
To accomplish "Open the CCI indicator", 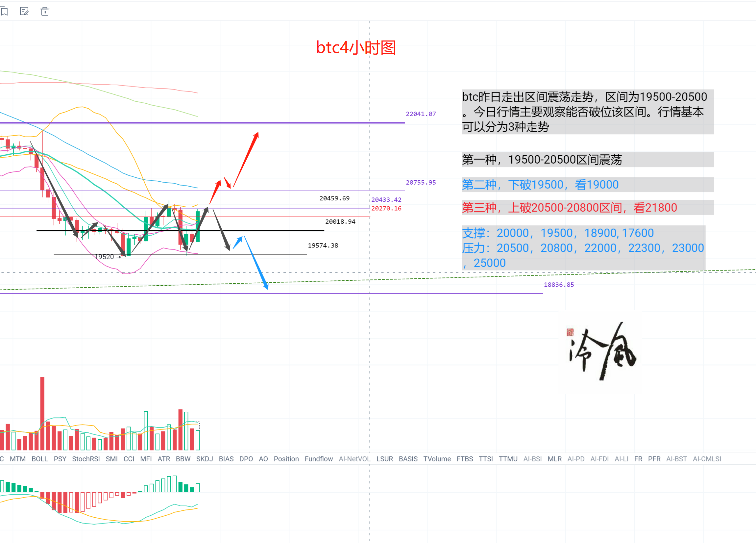I will point(129,459).
